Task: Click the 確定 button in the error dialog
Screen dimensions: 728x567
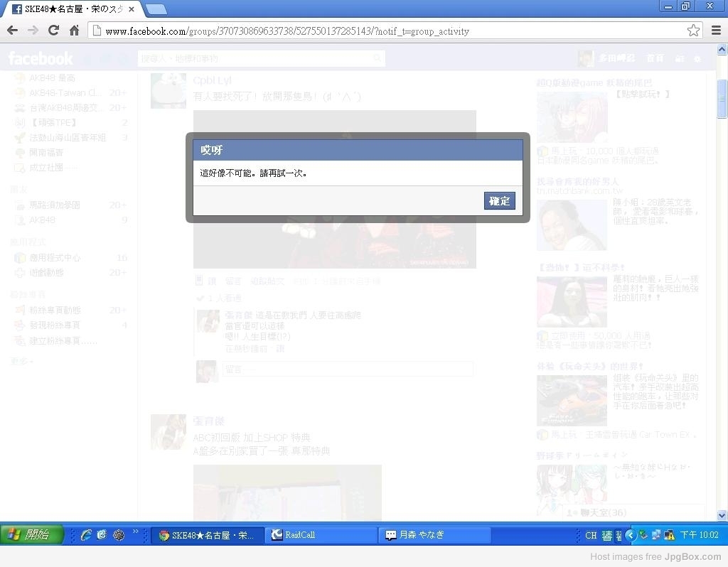Action: coord(499,201)
